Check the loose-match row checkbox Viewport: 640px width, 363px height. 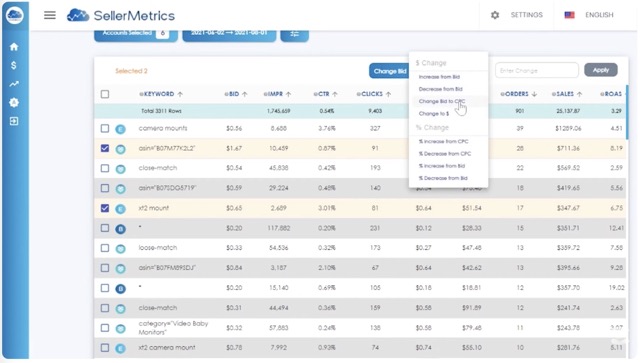click(x=105, y=248)
